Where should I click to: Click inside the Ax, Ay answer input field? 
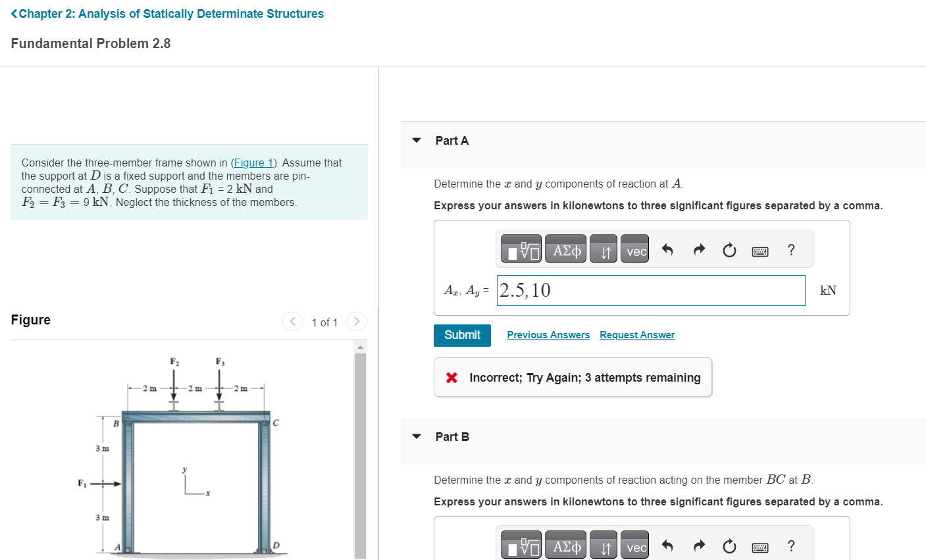point(650,290)
